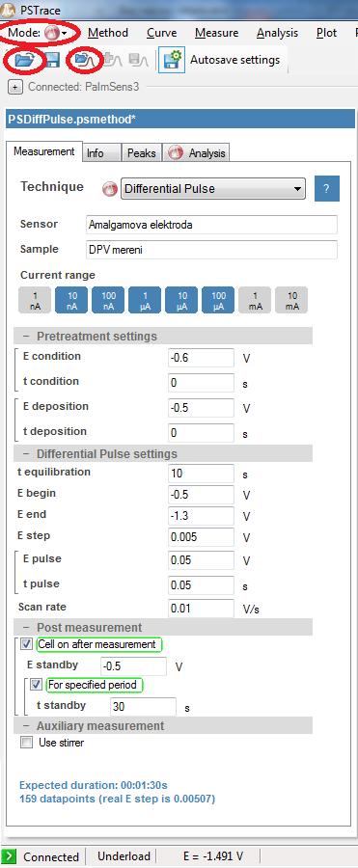This screenshot has height=868, width=358.
Task: Open the Method menu
Action: (107, 33)
